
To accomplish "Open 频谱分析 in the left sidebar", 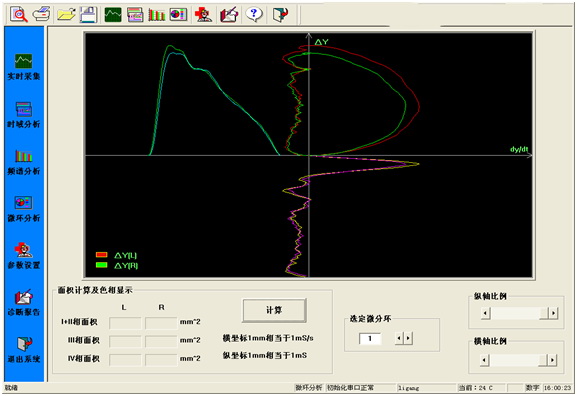I will click(x=24, y=162).
